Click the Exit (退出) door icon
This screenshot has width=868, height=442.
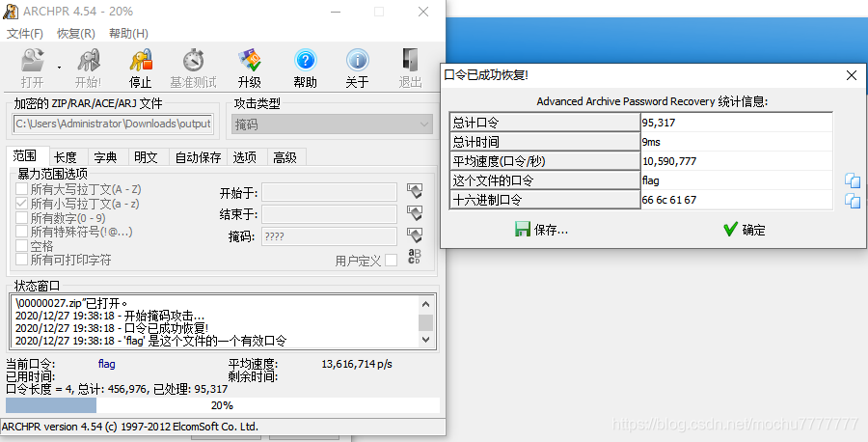pyautogui.click(x=410, y=61)
